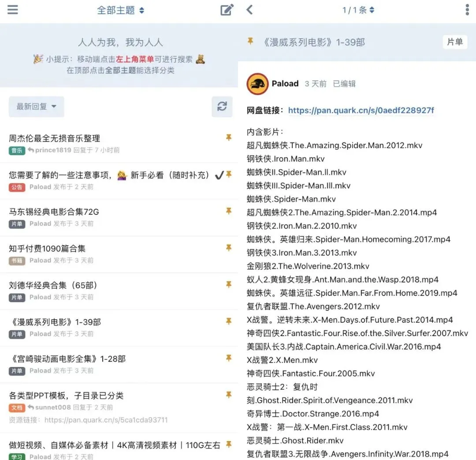Select line 神奇四侠.Fantastic.Four.2005.mkv
Viewport: 476px width, 460px height.
click(x=311, y=374)
